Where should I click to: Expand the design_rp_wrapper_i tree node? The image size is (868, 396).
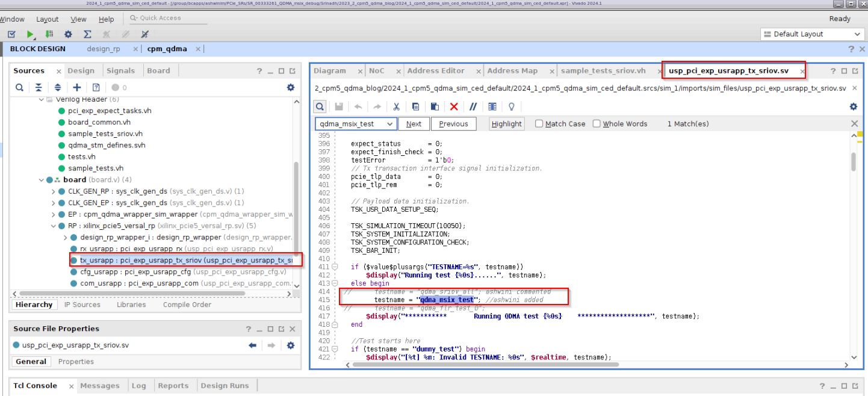(x=65, y=237)
